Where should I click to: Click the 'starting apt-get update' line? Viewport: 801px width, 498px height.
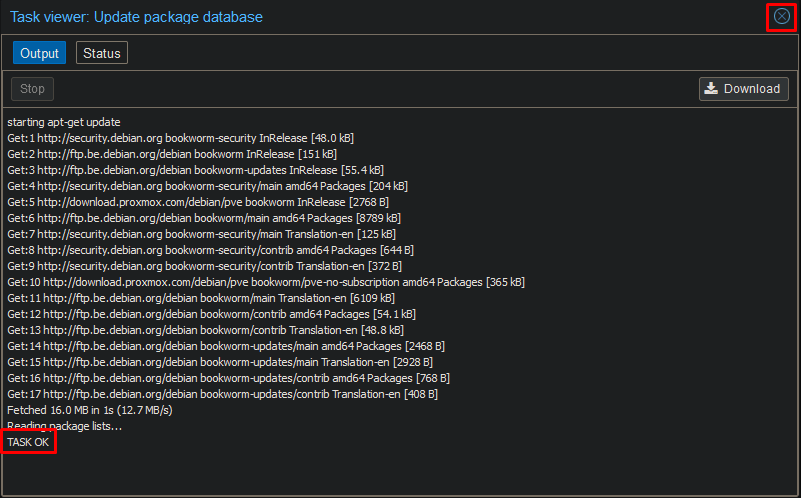click(64, 122)
